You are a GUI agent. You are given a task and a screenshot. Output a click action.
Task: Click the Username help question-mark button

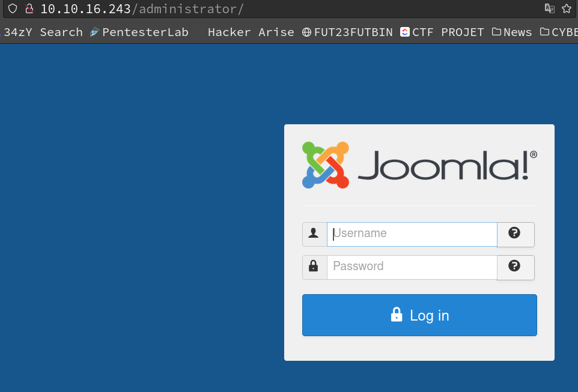pos(516,234)
